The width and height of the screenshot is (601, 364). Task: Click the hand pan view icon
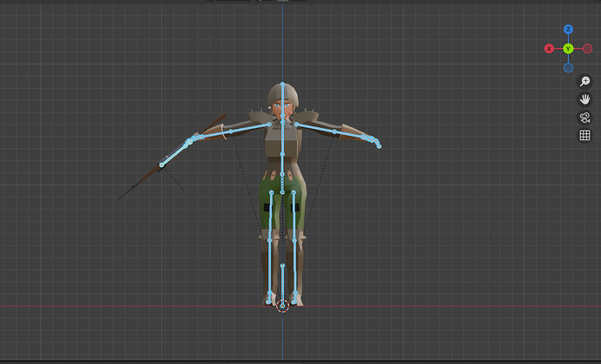click(x=584, y=99)
